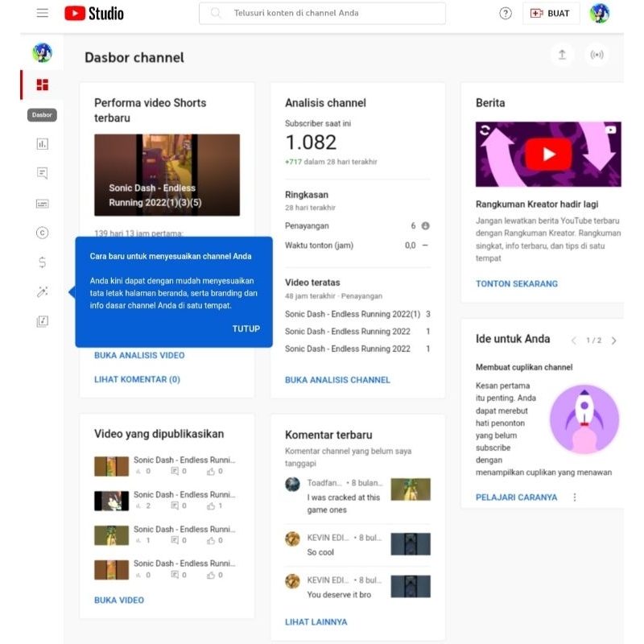
Task: Show the previous 'Ide untuk Anda' suggestion
Action: click(576, 340)
